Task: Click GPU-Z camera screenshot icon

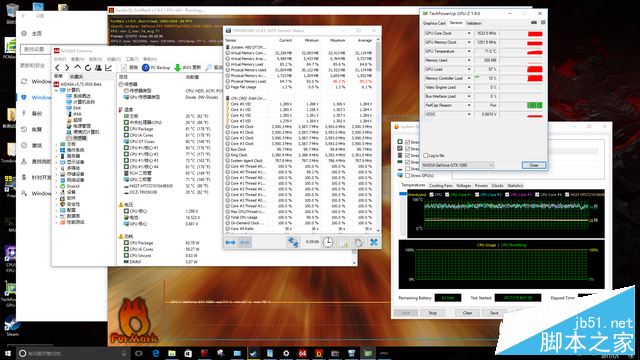Action: 534,23
